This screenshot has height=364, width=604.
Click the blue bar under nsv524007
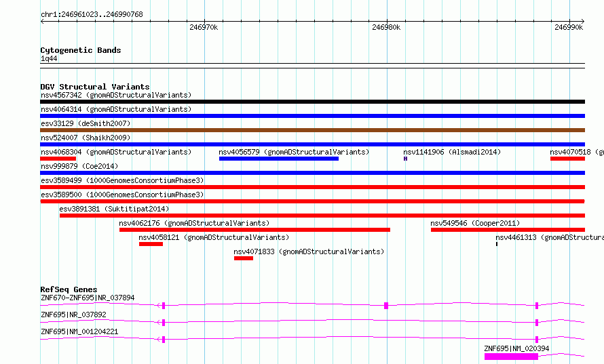coord(312,144)
